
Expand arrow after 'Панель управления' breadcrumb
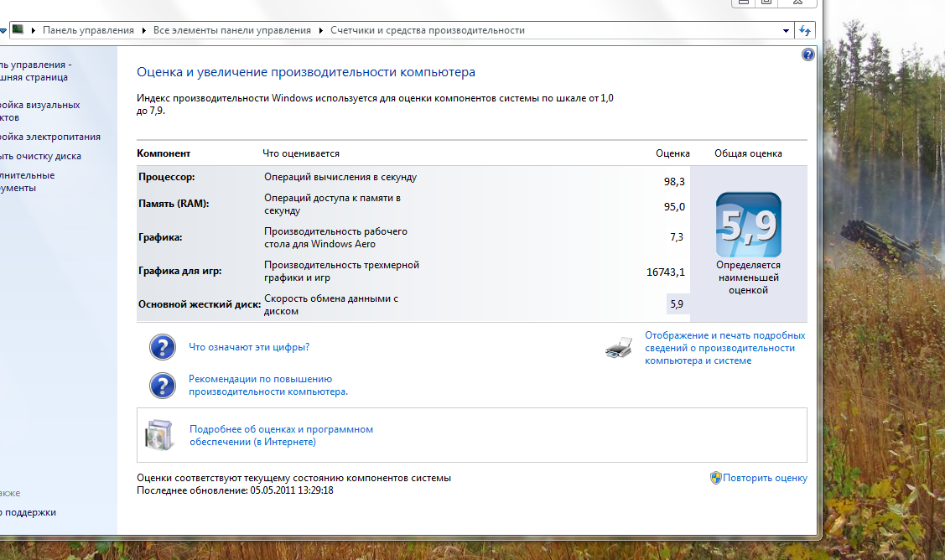pyautogui.click(x=143, y=30)
